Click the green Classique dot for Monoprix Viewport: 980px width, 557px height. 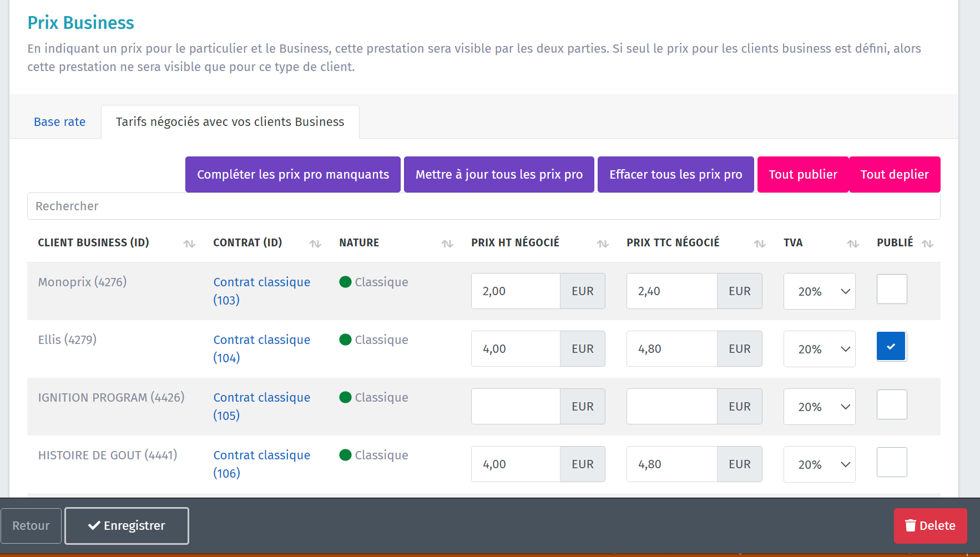pyautogui.click(x=345, y=282)
